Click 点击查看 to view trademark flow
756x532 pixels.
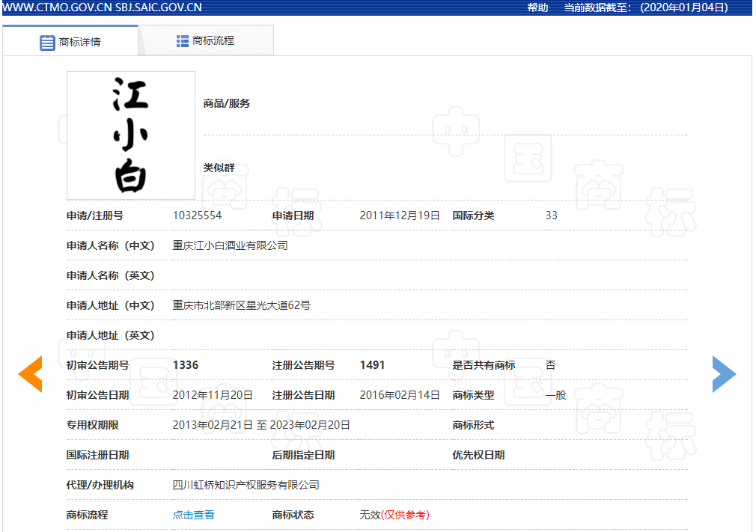[193, 514]
